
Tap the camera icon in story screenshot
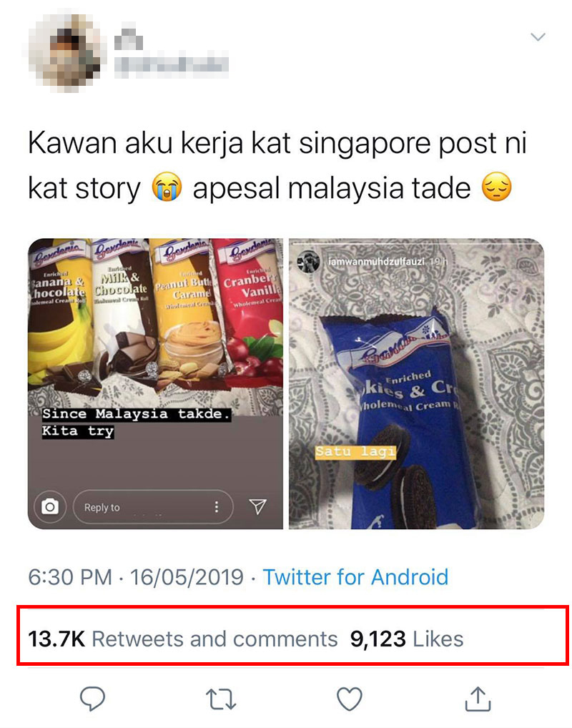[x=49, y=506]
